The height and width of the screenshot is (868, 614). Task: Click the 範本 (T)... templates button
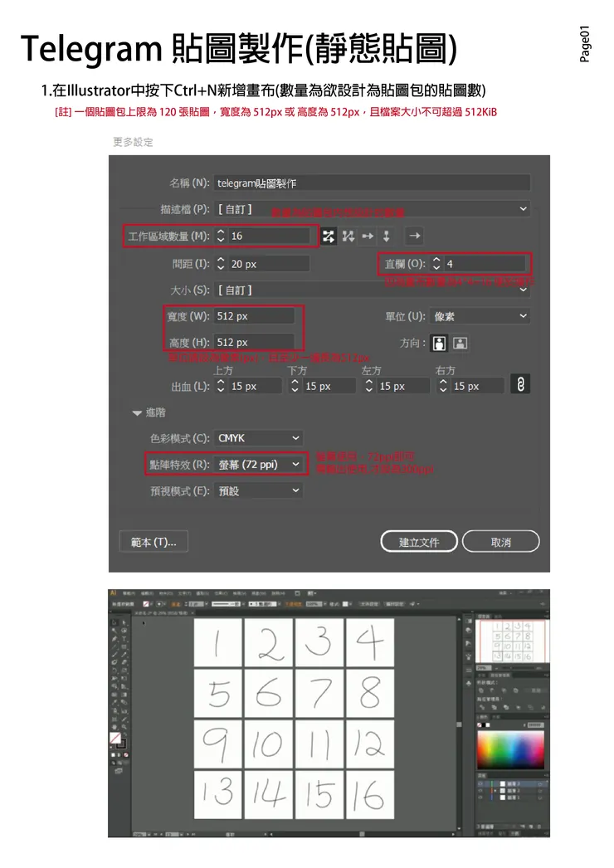(153, 542)
